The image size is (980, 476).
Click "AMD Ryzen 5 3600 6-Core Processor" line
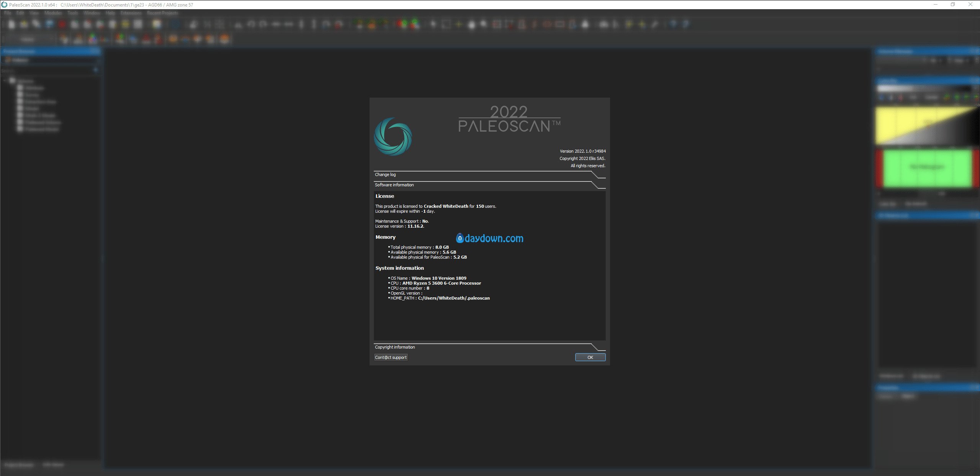point(435,283)
